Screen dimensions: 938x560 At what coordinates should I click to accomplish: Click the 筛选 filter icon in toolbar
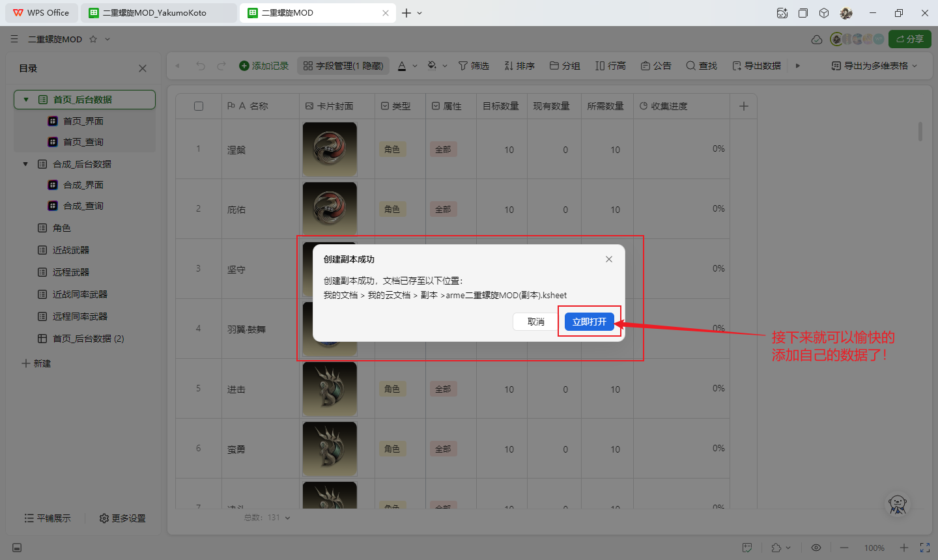coord(463,66)
